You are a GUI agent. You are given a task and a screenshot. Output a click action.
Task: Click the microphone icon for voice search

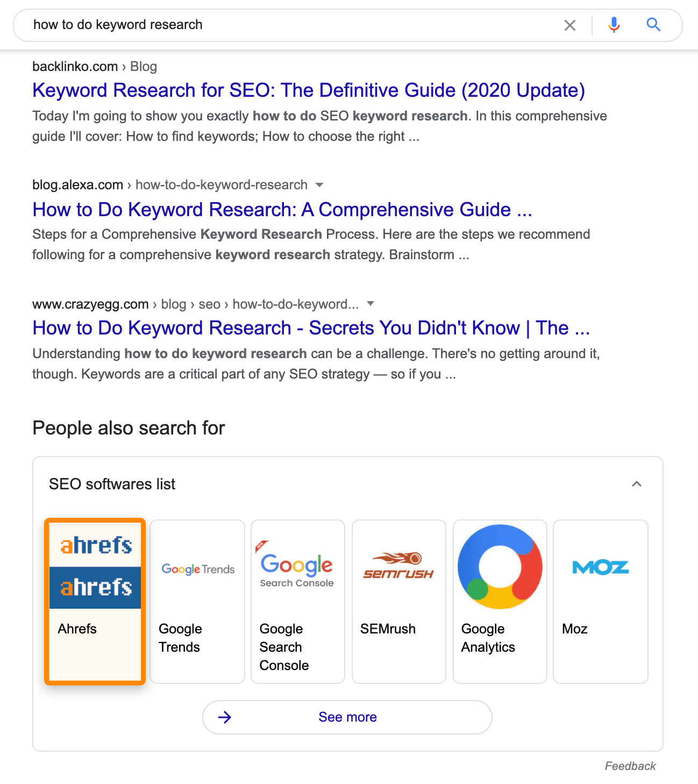[x=613, y=25]
